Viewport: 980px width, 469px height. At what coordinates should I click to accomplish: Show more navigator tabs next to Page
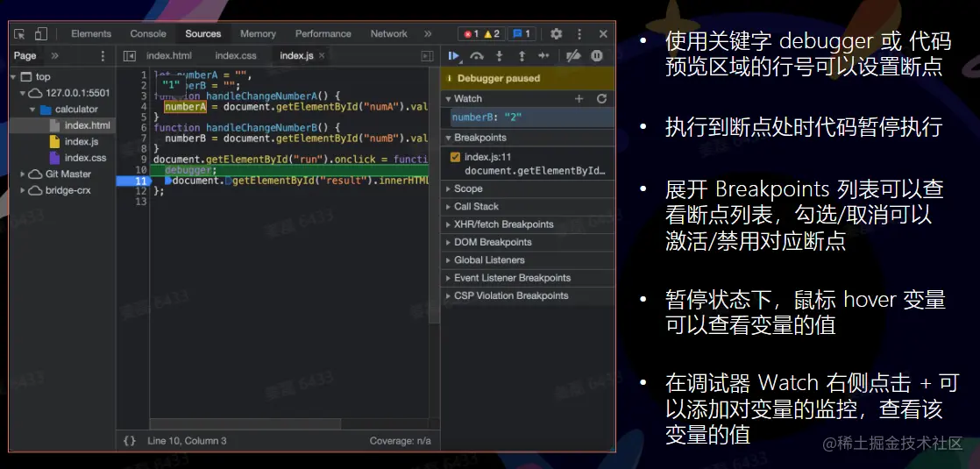click(55, 55)
